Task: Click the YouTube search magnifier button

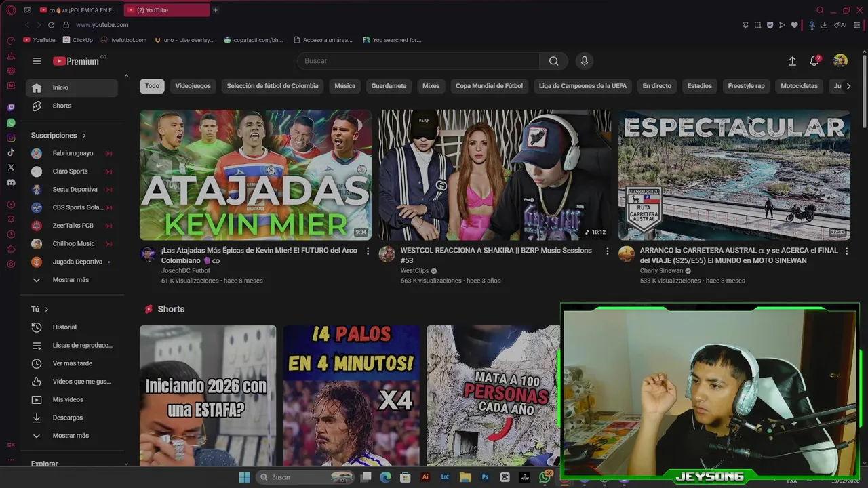Action: (554, 61)
